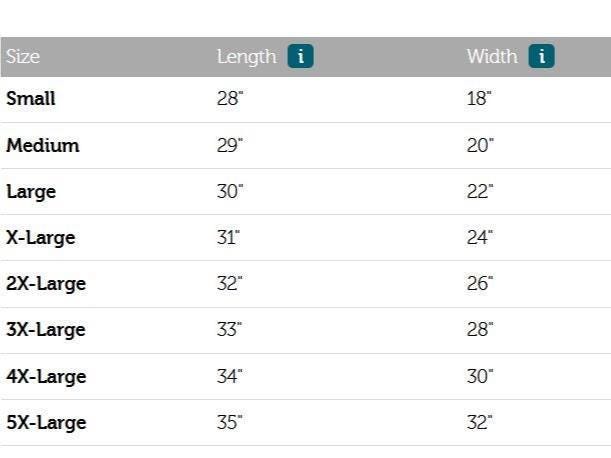Select the 3X-Large size row label
611x458 pixels.
pos(46,330)
